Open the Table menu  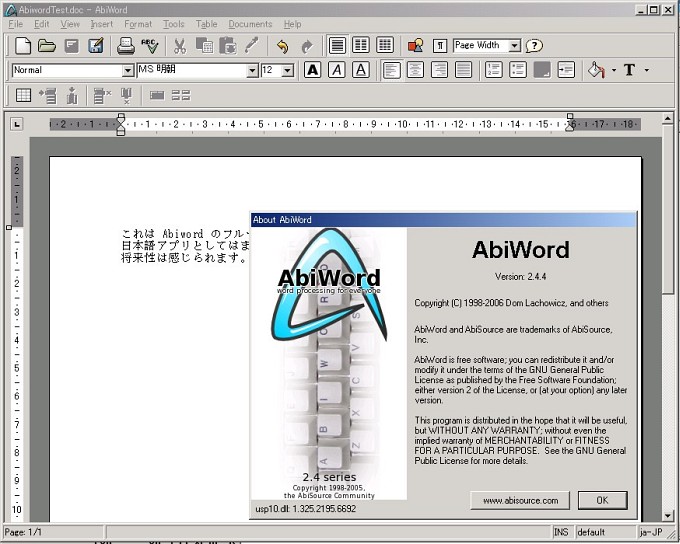[206, 24]
